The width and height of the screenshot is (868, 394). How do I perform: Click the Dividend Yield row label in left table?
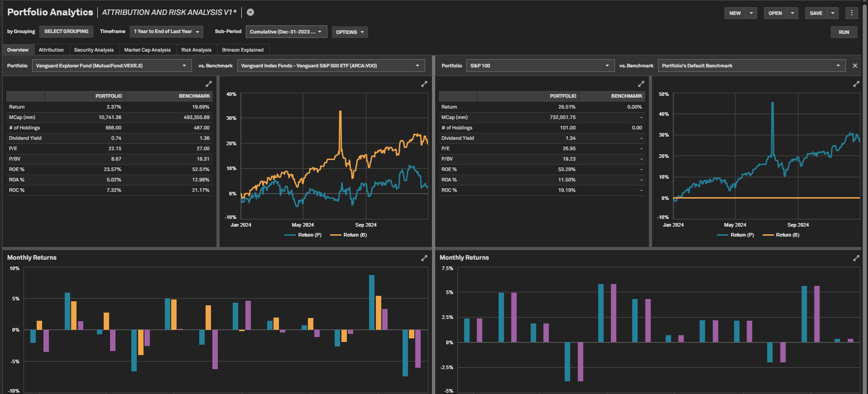click(25, 138)
